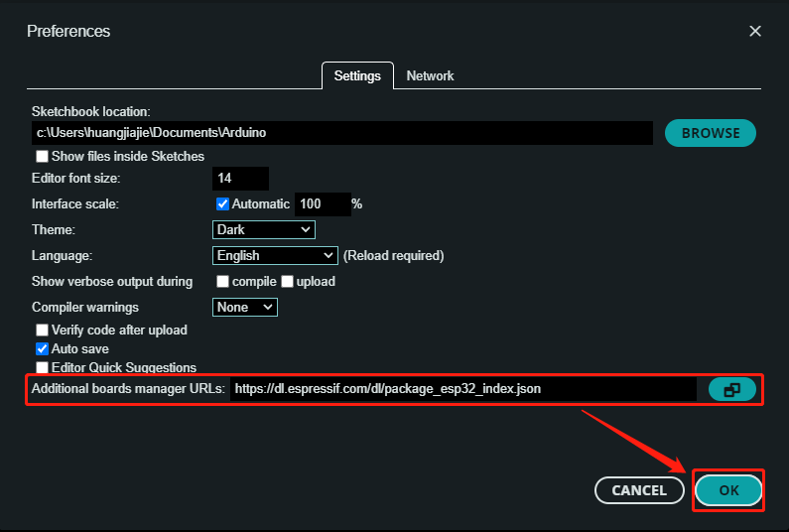Viewport: 789px width, 532px height.
Task: Tick Verify code after upload
Action: (x=43, y=331)
